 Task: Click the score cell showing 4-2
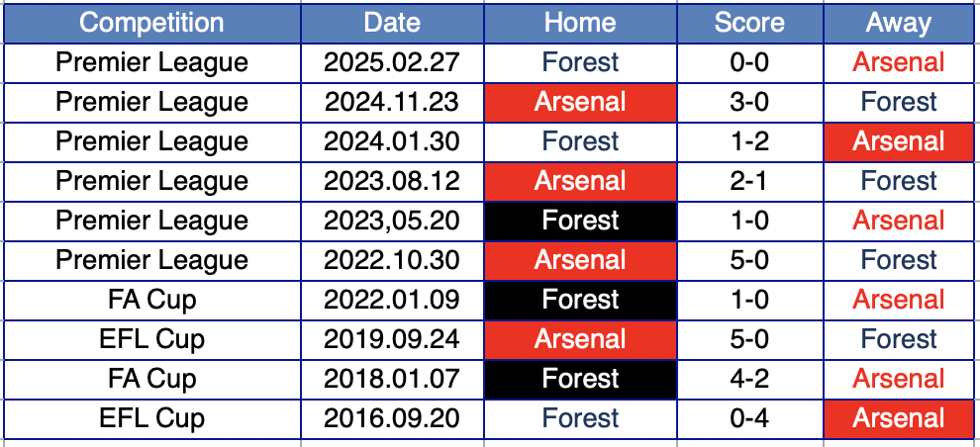(750, 379)
